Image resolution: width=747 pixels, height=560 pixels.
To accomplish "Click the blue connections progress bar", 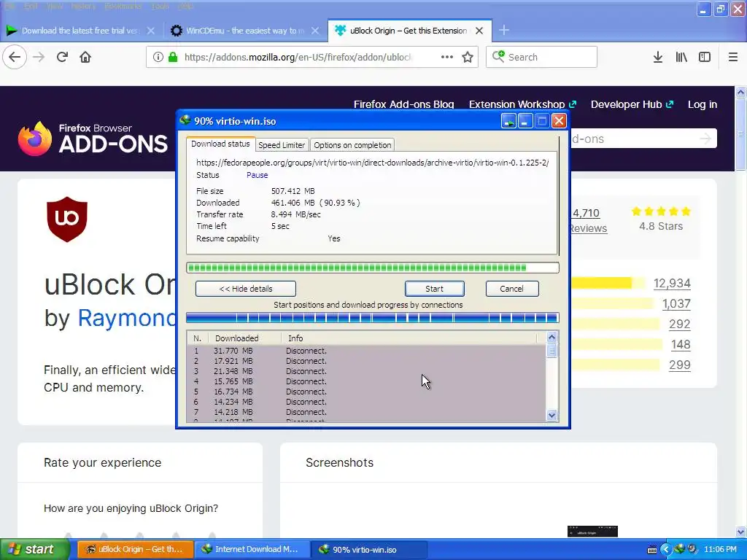I will click(373, 318).
